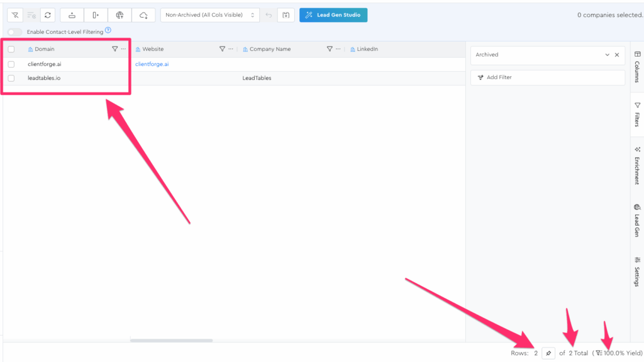Viewport: 644px width, 362px height.
Task: Click the cloud download icon
Action: point(143,15)
